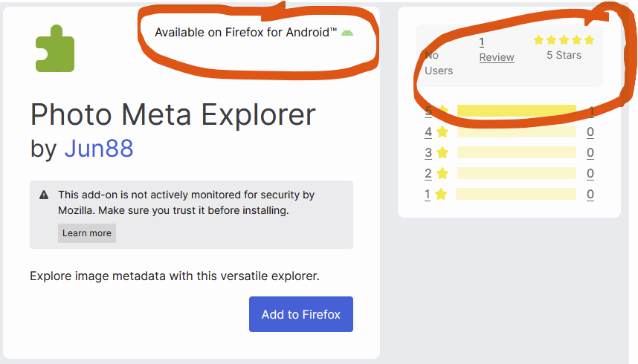Select the 4 star rating number link
Viewport: 638px width, 364px height.
click(x=428, y=132)
